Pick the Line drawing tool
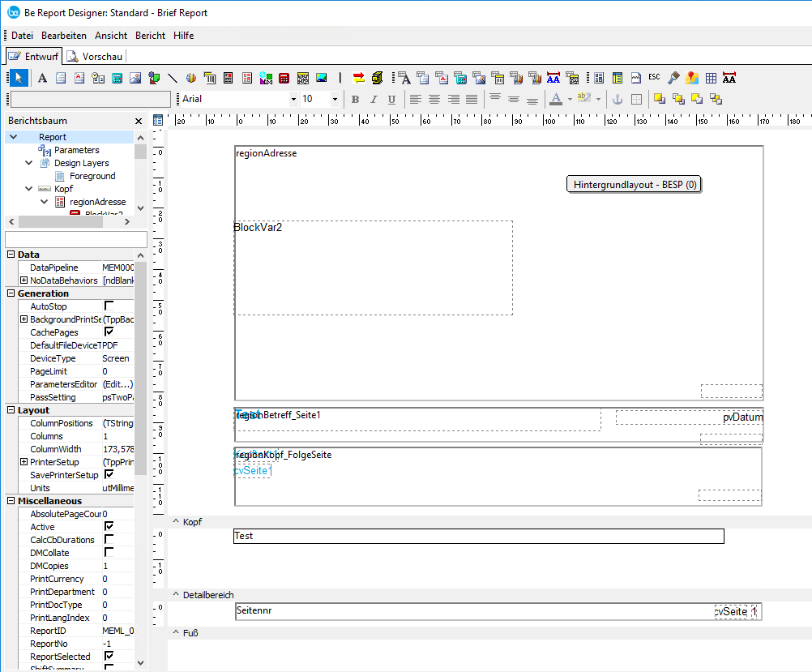 173,78
